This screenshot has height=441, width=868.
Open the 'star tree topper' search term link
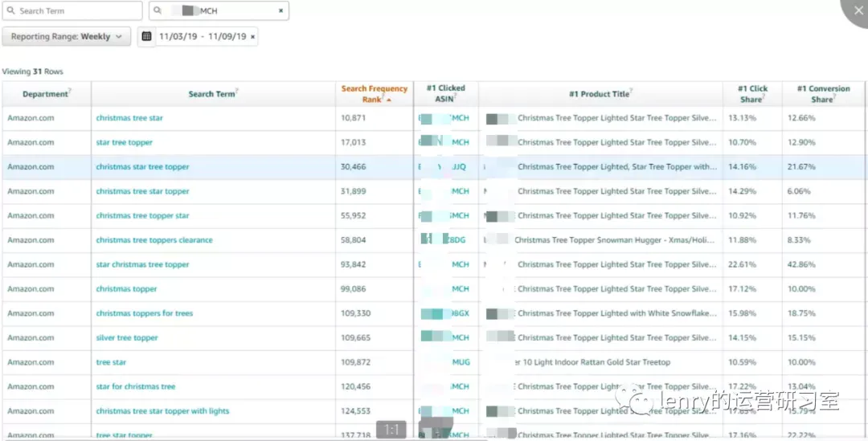[x=124, y=142]
